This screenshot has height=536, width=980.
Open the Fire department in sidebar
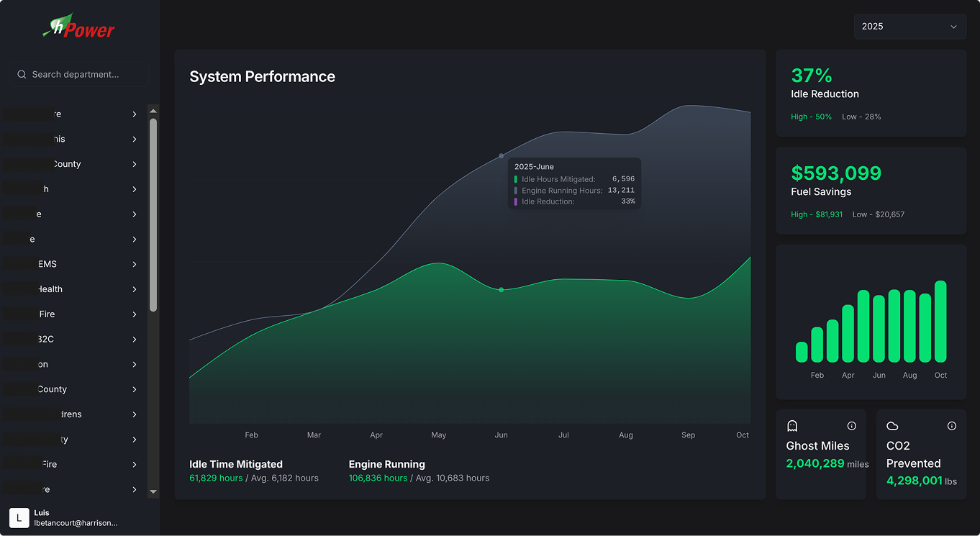[x=72, y=314]
